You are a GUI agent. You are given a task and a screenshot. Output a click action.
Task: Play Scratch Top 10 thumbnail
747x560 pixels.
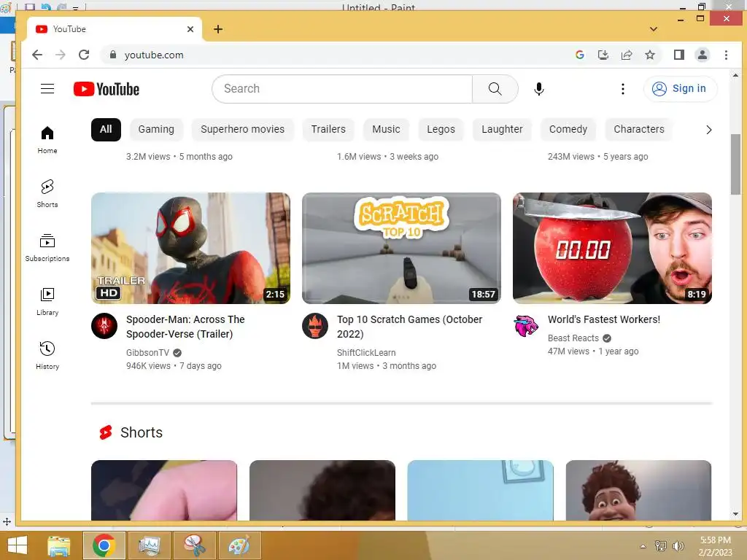pyautogui.click(x=402, y=248)
